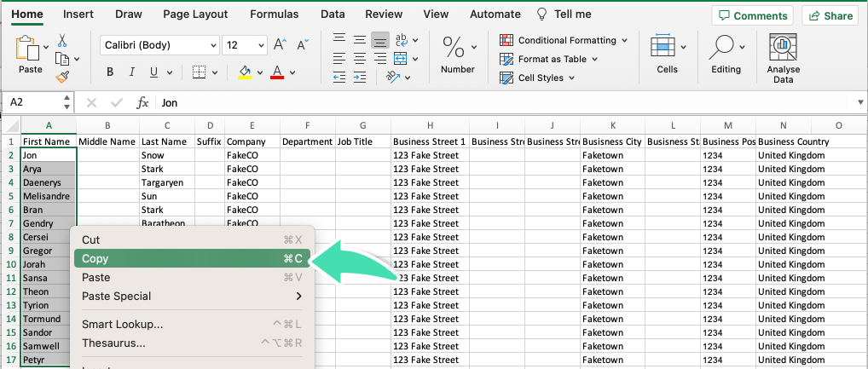Open the Editing magnifier icon

pos(721,48)
